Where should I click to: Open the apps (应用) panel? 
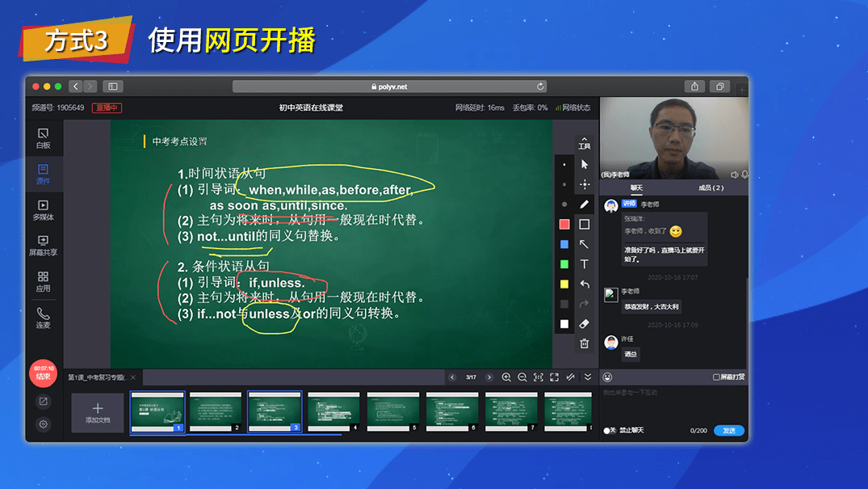tap(43, 282)
